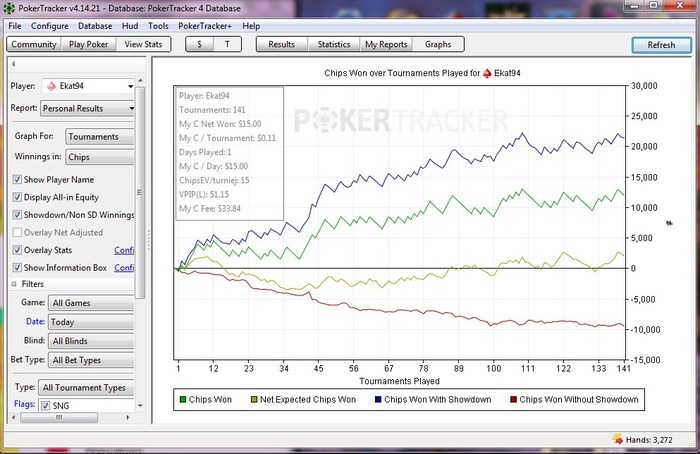Collapse the Filters section toggle icon
The width and height of the screenshot is (700, 454).
[14, 284]
